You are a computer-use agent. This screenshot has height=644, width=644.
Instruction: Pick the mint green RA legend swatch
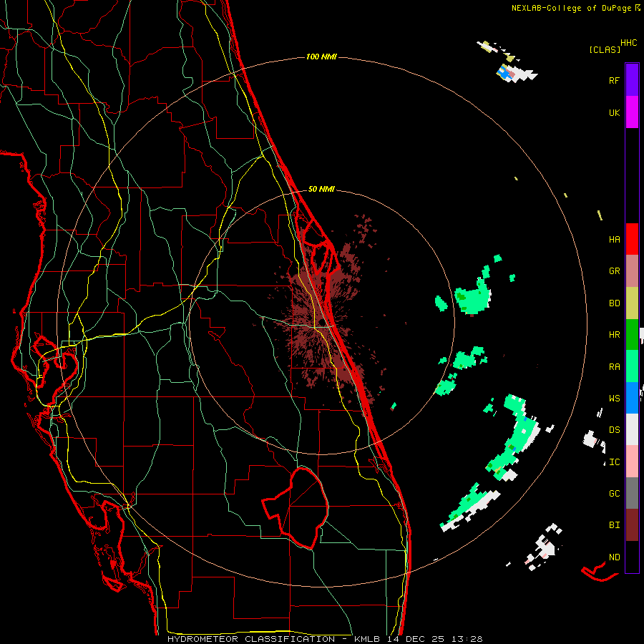click(x=632, y=366)
